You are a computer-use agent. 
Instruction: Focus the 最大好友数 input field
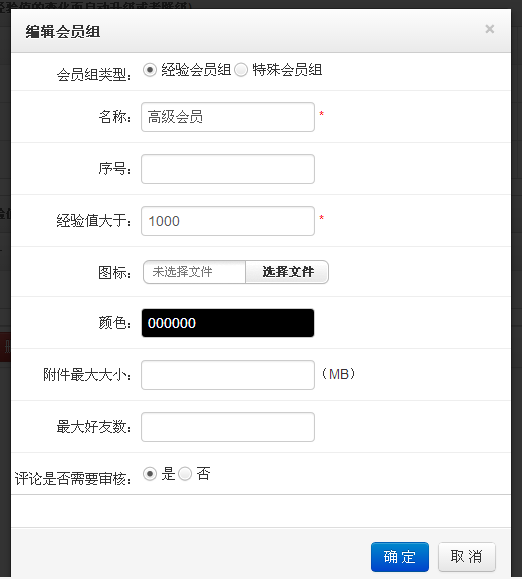(228, 427)
